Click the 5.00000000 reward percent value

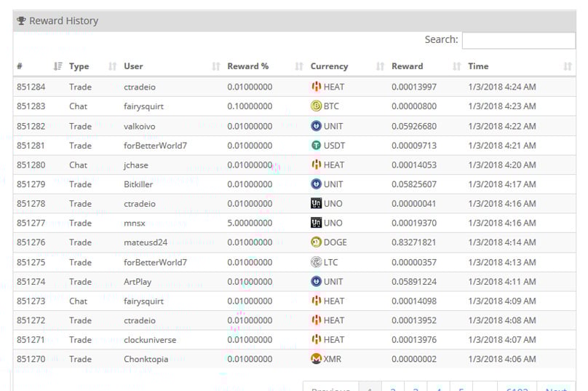[x=250, y=223]
